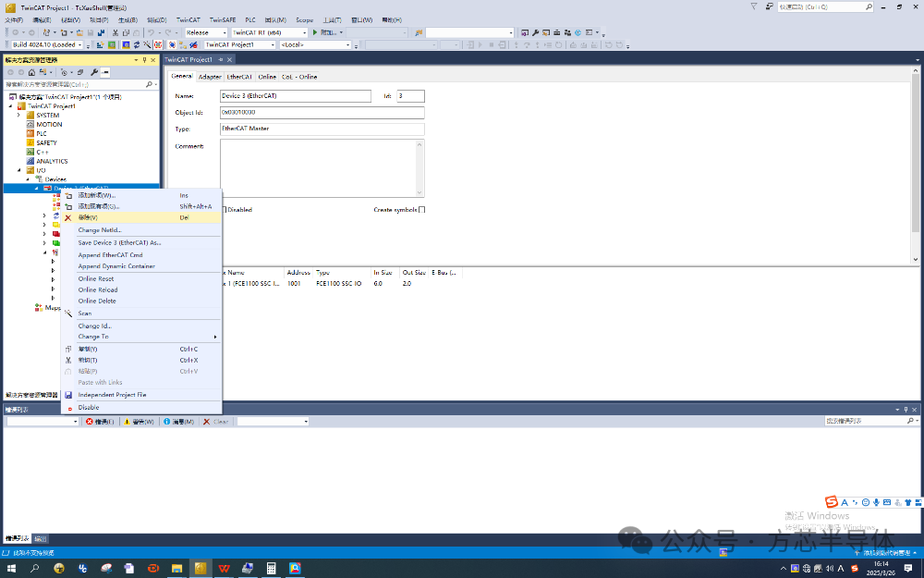Click the ANALYTICS node icon in tree

pyautogui.click(x=30, y=161)
